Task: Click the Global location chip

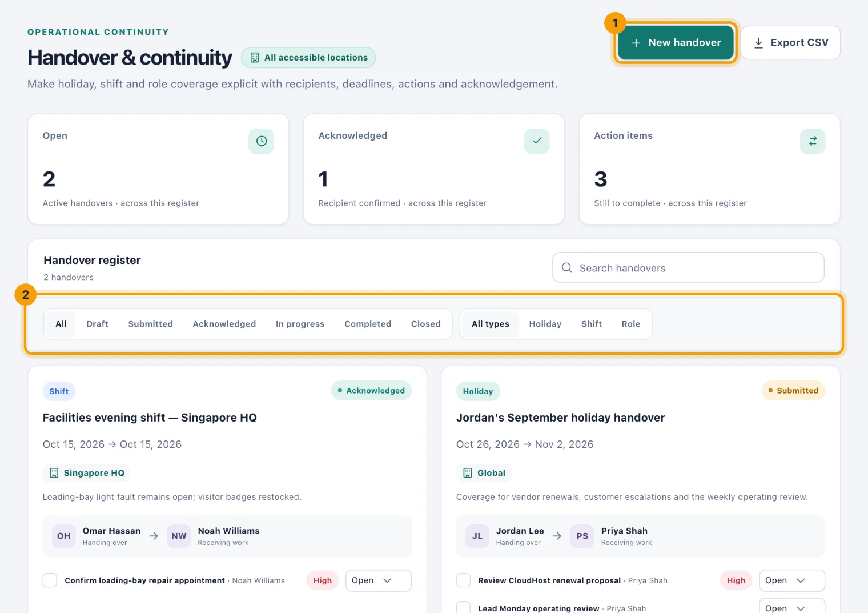Action: point(484,473)
